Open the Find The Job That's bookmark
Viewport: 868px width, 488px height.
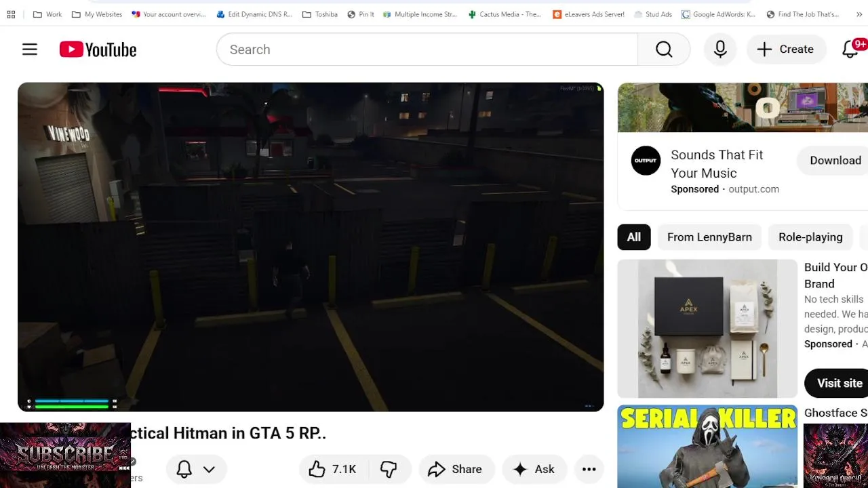click(x=803, y=14)
